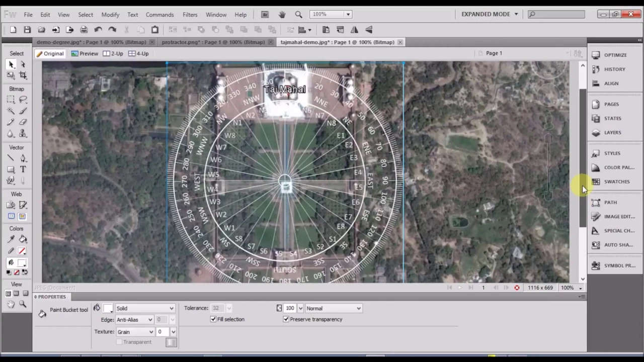Select the Zoom tool in View section
The width and height of the screenshot is (644, 362).
coord(23,304)
